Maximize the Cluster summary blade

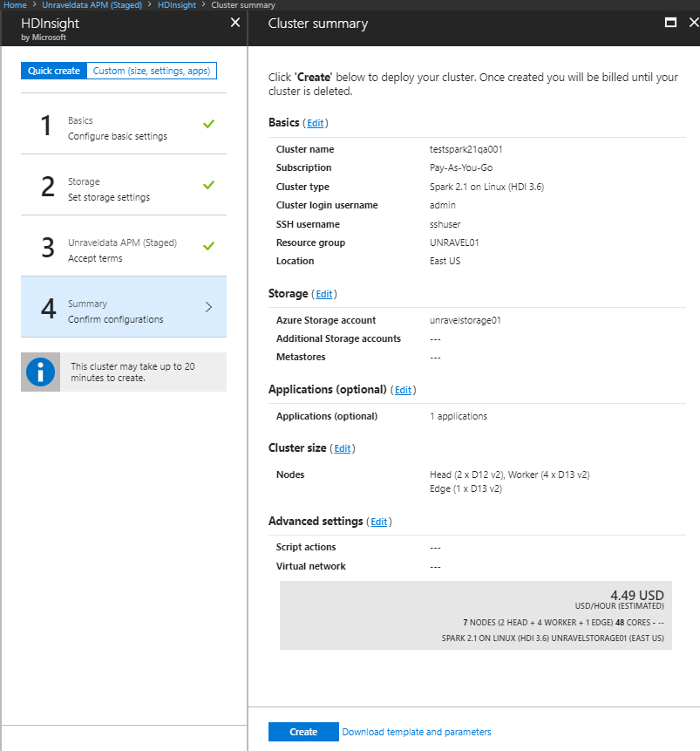[670, 23]
